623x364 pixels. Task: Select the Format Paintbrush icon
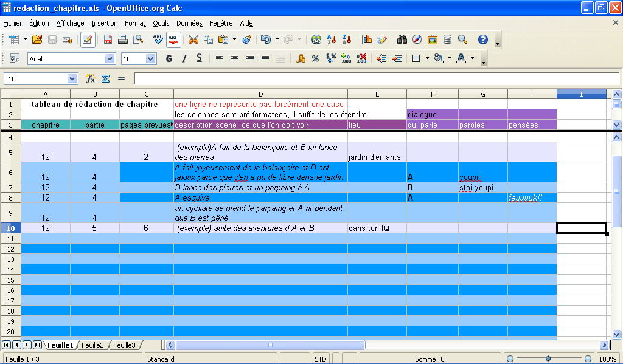tap(246, 39)
